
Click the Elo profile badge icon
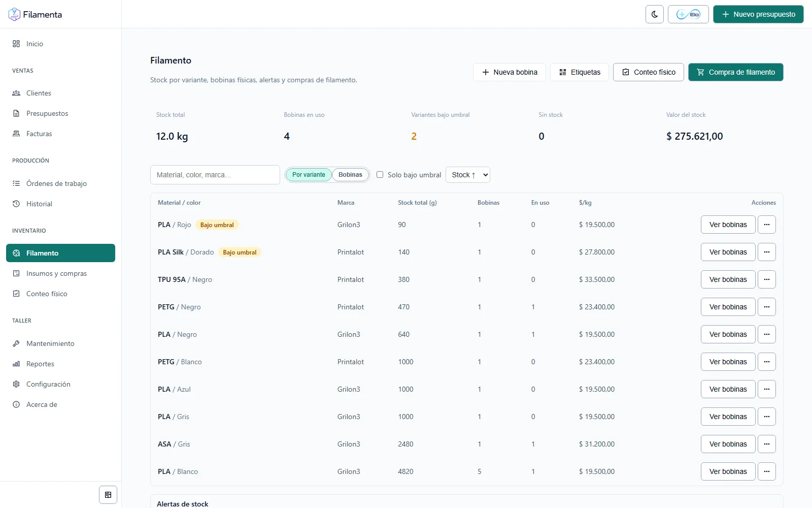click(x=688, y=14)
